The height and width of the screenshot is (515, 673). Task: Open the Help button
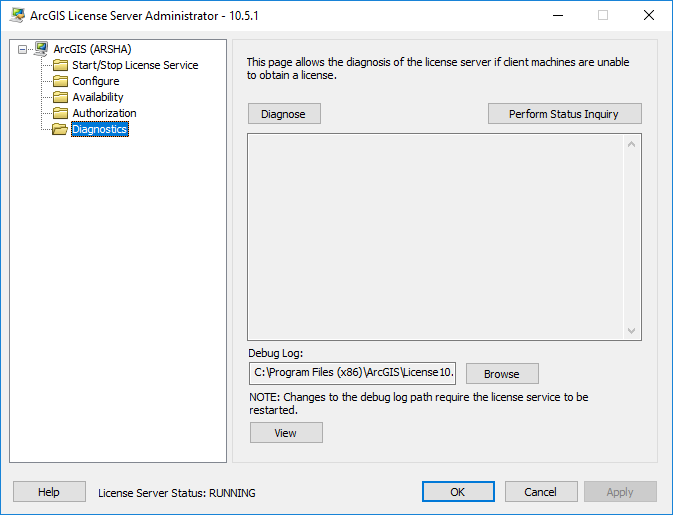click(49, 492)
